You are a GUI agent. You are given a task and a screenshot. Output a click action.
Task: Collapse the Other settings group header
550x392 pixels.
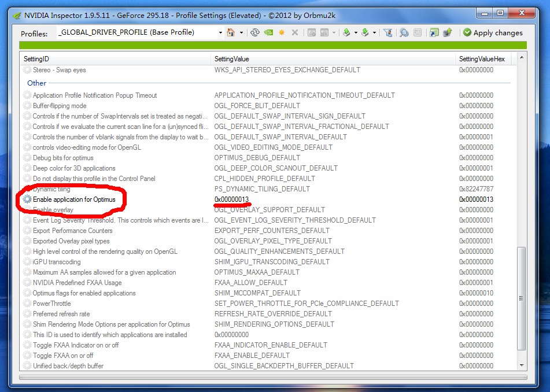point(37,83)
